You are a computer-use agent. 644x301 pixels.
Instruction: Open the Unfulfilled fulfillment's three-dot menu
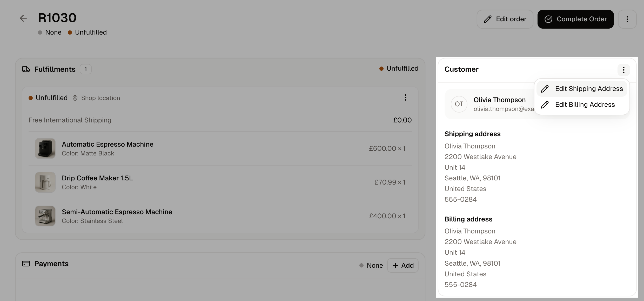coord(405,98)
